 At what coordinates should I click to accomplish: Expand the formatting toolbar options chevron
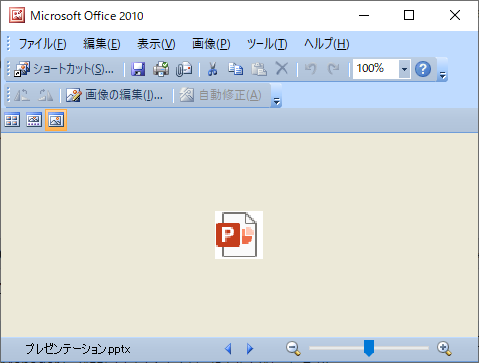point(277,96)
